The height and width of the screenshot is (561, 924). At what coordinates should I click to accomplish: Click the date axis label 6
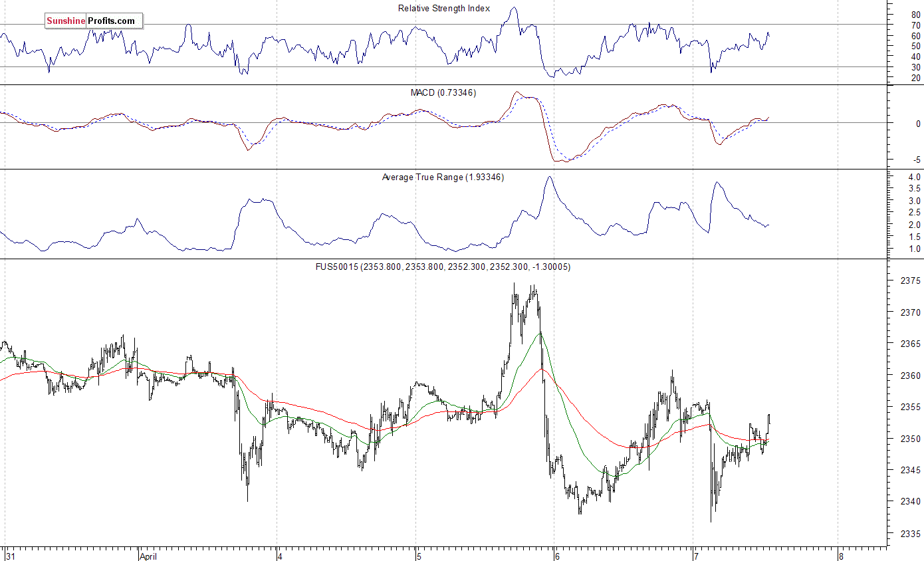558,556
